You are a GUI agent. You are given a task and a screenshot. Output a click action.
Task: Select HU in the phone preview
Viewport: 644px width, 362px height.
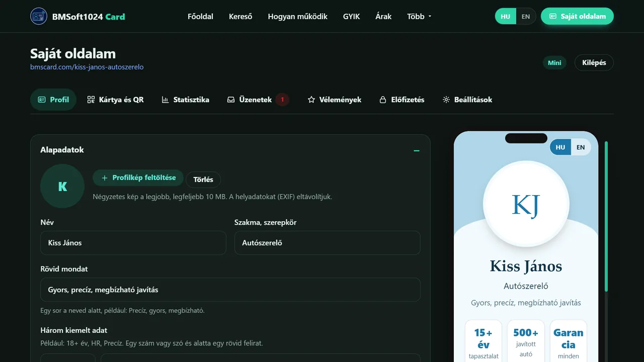coord(560,147)
